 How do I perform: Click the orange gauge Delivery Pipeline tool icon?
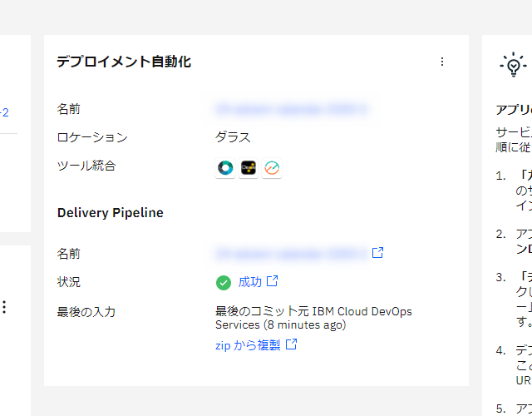pyautogui.click(x=272, y=168)
